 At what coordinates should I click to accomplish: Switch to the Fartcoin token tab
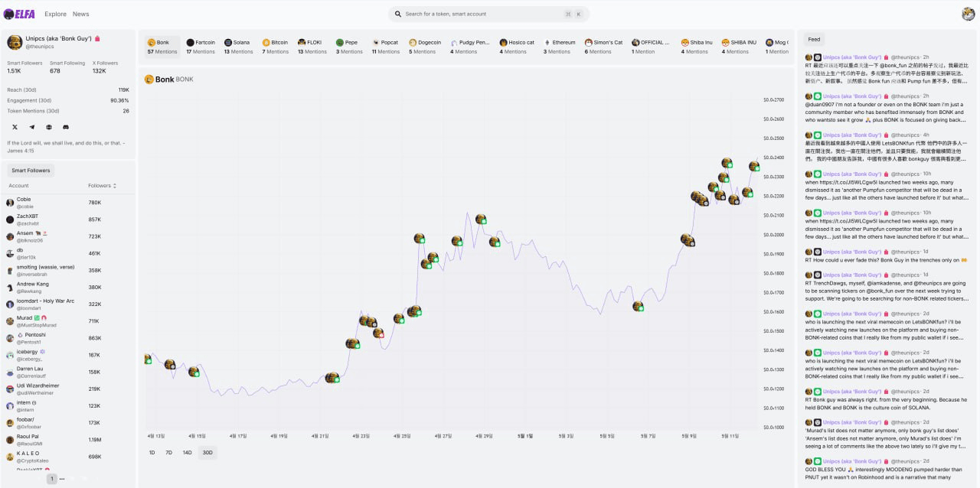(x=201, y=47)
